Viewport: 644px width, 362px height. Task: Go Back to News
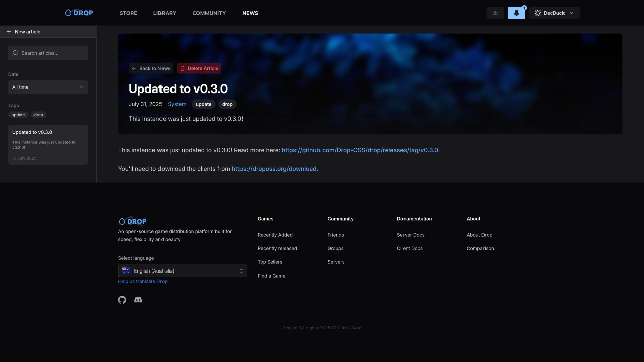click(151, 68)
